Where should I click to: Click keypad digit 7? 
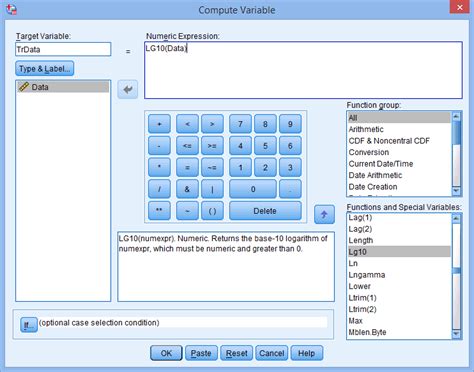240,124
